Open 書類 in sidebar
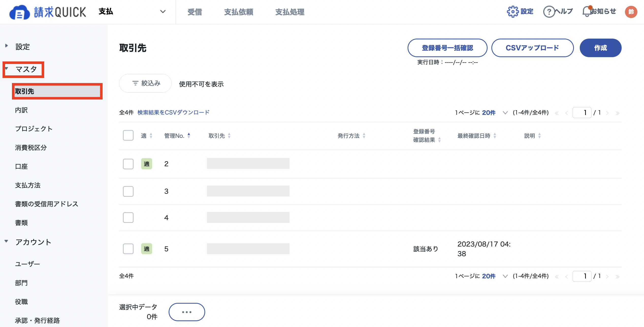644x327 pixels. click(21, 223)
